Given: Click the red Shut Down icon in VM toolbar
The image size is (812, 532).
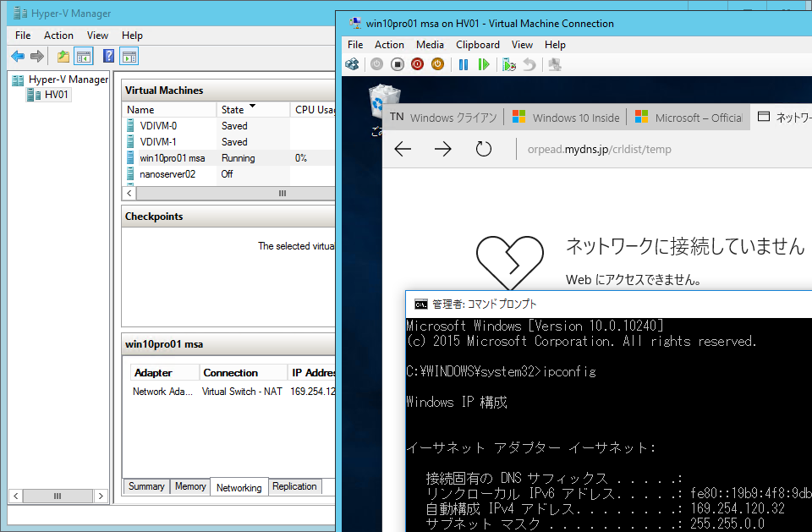Looking at the screenshot, I should click(x=417, y=64).
